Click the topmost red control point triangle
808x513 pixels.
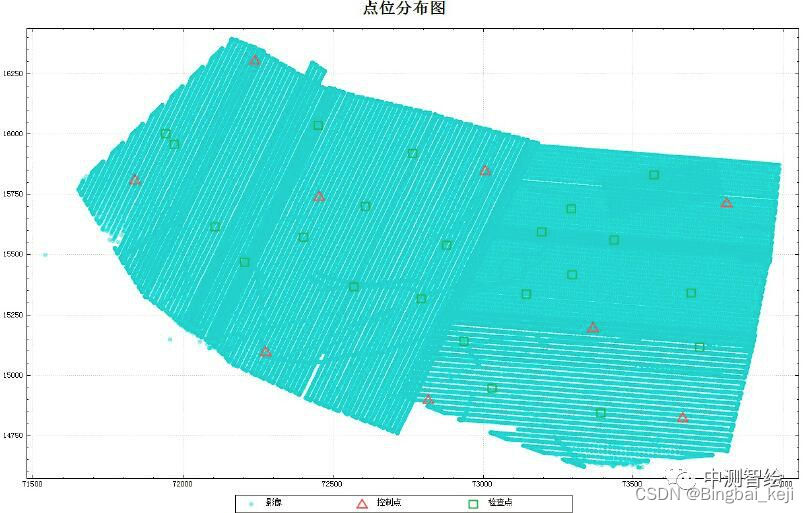click(255, 61)
